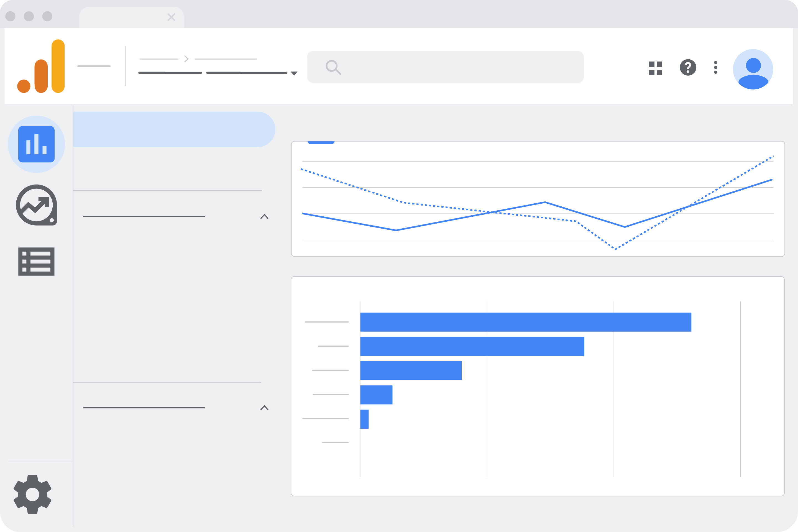
Task: Open the apps grid icon
Action: pos(655,68)
